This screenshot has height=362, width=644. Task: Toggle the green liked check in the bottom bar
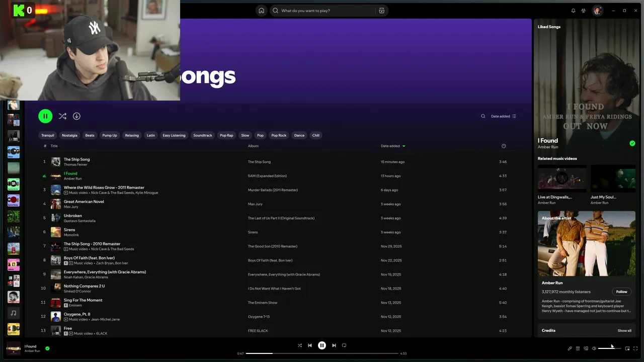47,348
